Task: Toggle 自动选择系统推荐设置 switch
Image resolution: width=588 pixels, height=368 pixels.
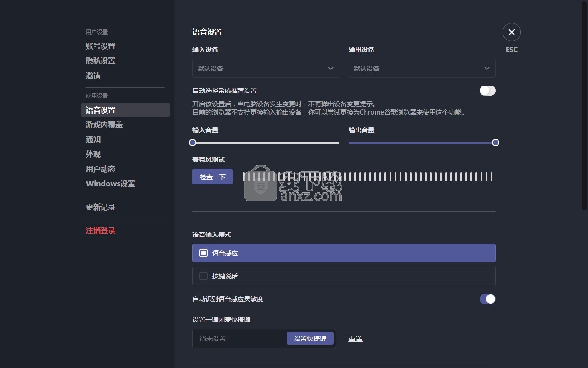Action: (x=487, y=91)
